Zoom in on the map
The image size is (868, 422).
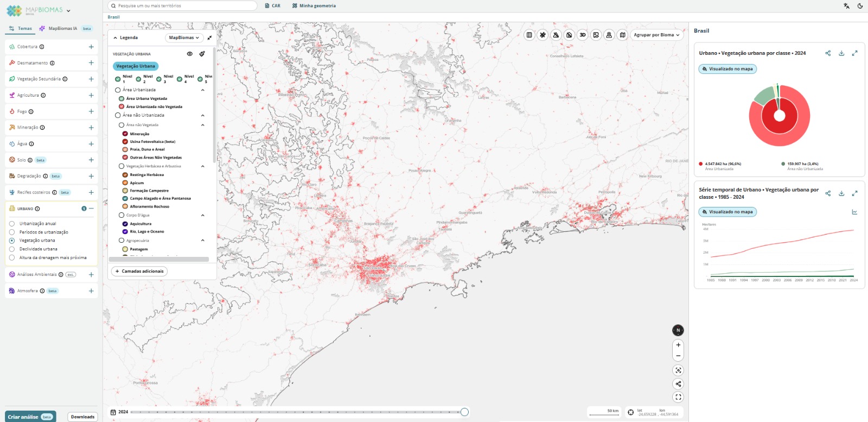678,345
